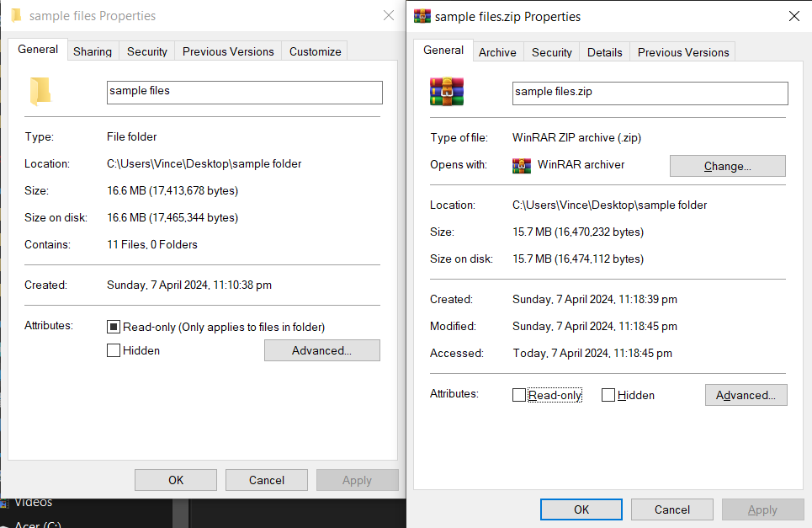This screenshot has width=812, height=528.
Task: Cancel the zip Properties dialog
Action: pyautogui.click(x=671, y=509)
